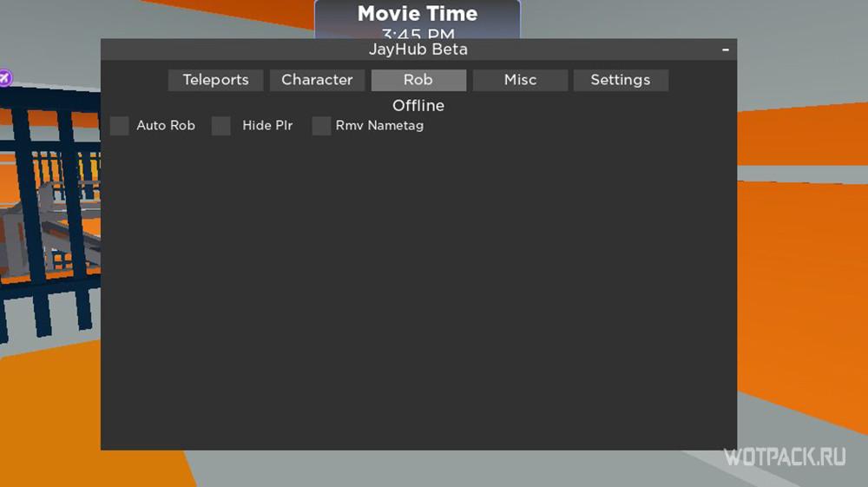Image resolution: width=868 pixels, height=487 pixels.
Task: Switch to the Character tab
Action: pos(317,80)
